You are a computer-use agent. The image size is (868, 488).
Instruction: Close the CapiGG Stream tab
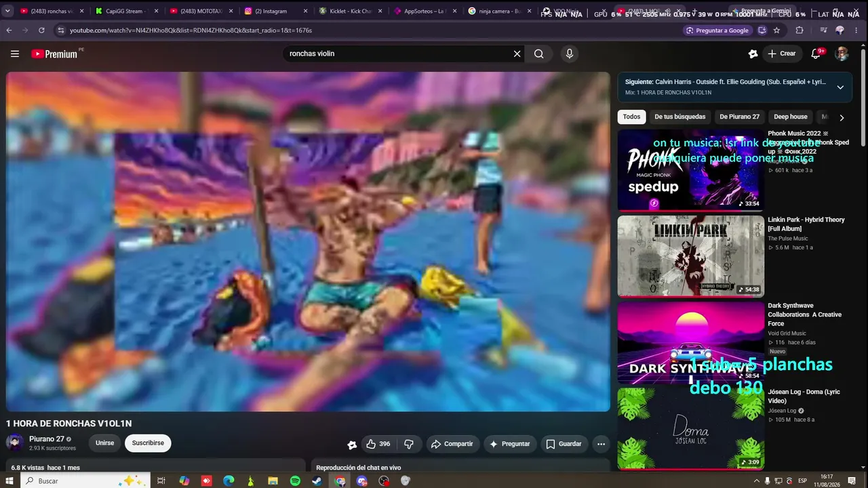156,11
